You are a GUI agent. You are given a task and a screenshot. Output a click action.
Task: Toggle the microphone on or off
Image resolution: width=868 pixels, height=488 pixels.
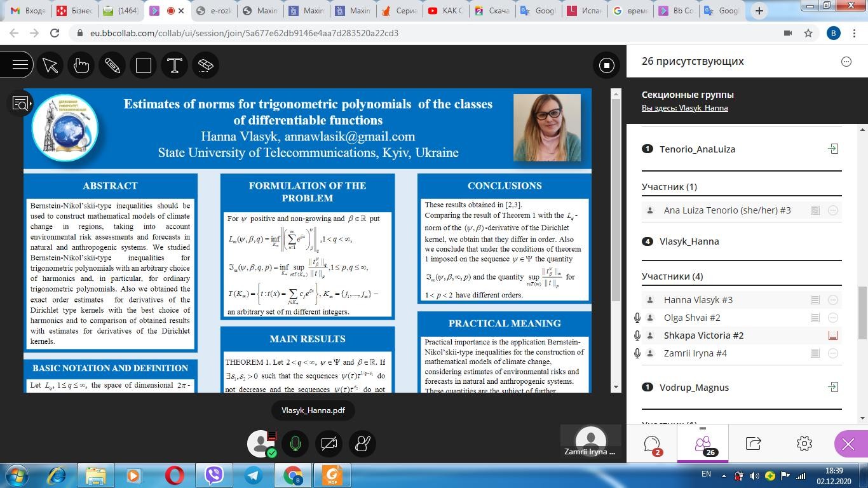click(295, 444)
